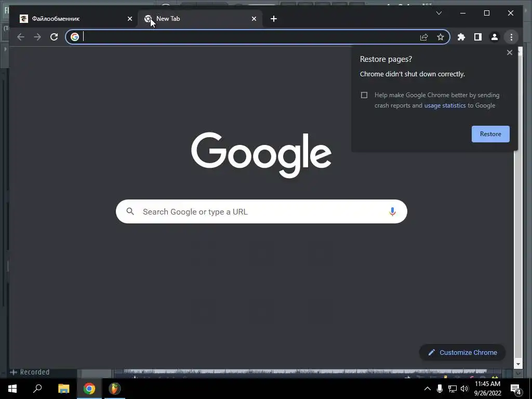532x399 pixels.
Task: Open the Extensions puzzle icon
Action: [461, 37]
